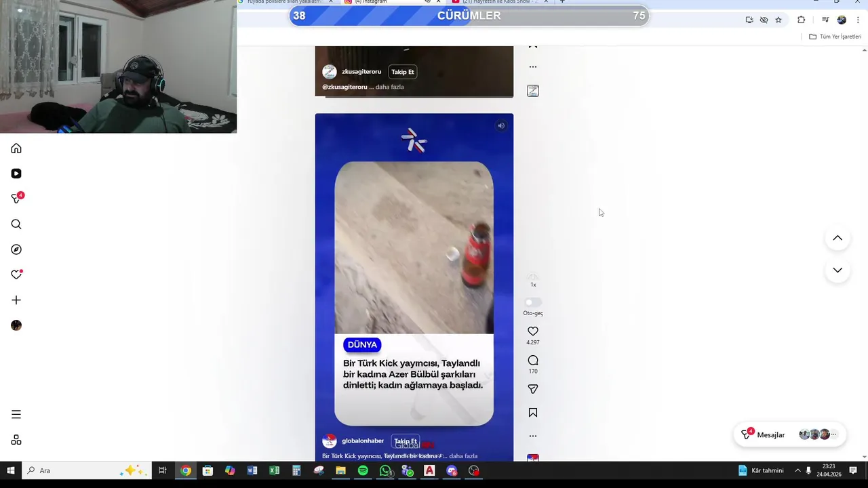Screen dimensions: 868x488
Task: Open @zkusagiteroru mention in caption
Action: point(344,87)
